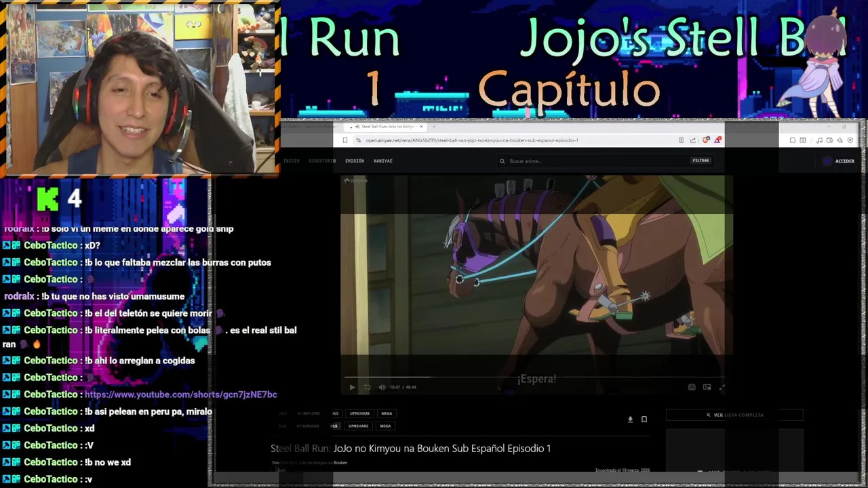Click the green Kick logo in overlay
This screenshot has width=868, height=488.
point(48,199)
